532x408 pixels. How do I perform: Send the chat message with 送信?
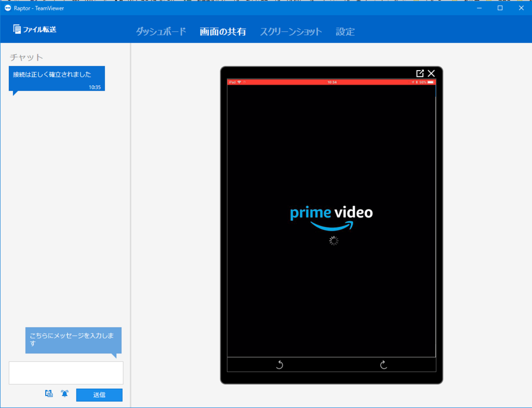tap(99, 395)
